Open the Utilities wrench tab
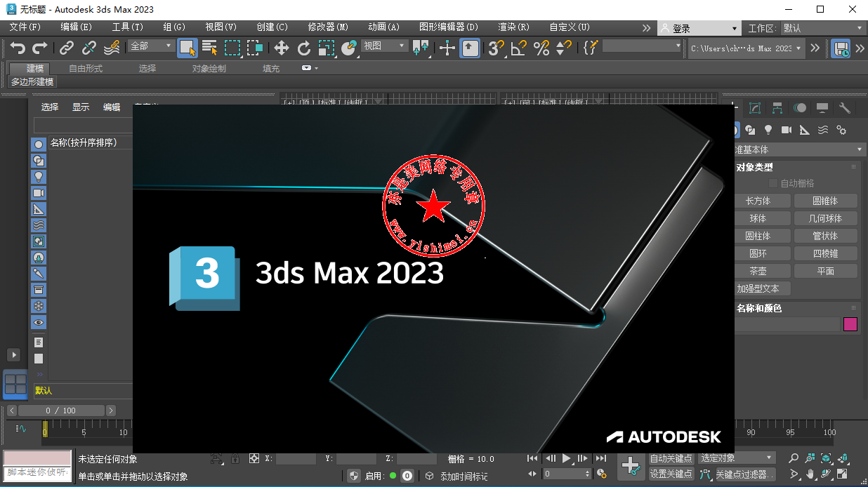 pyautogui.click(x=845, y=108)
